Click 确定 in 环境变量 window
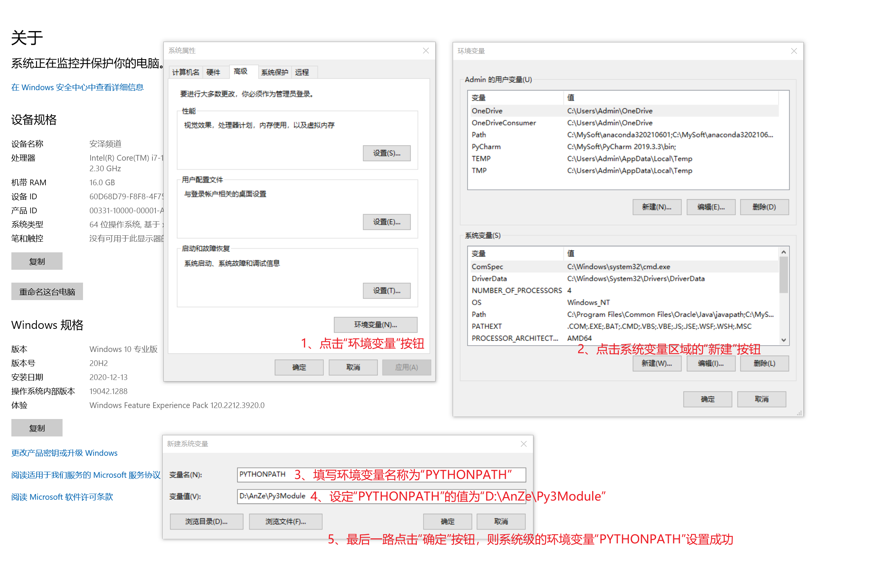Screen dimensions: 875x588 point(708,399)
